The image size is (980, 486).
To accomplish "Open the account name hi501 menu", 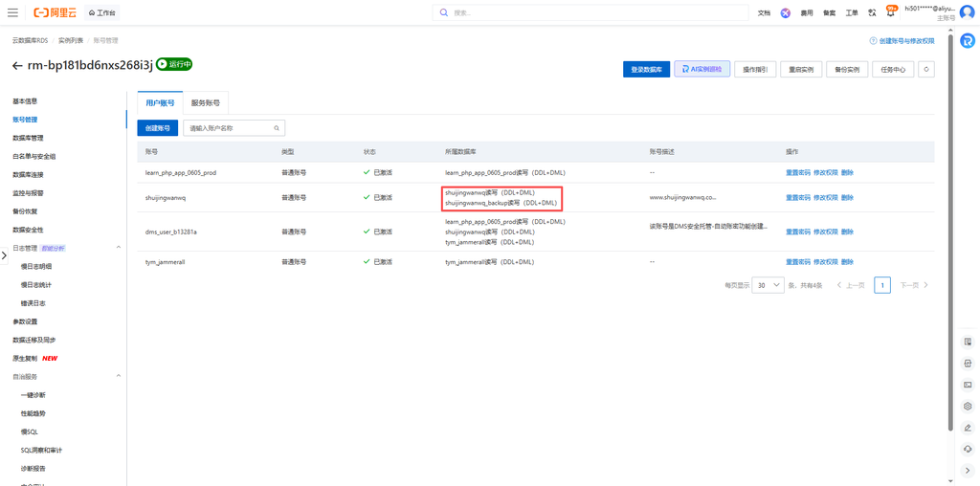I will click(x=930, y=9).
